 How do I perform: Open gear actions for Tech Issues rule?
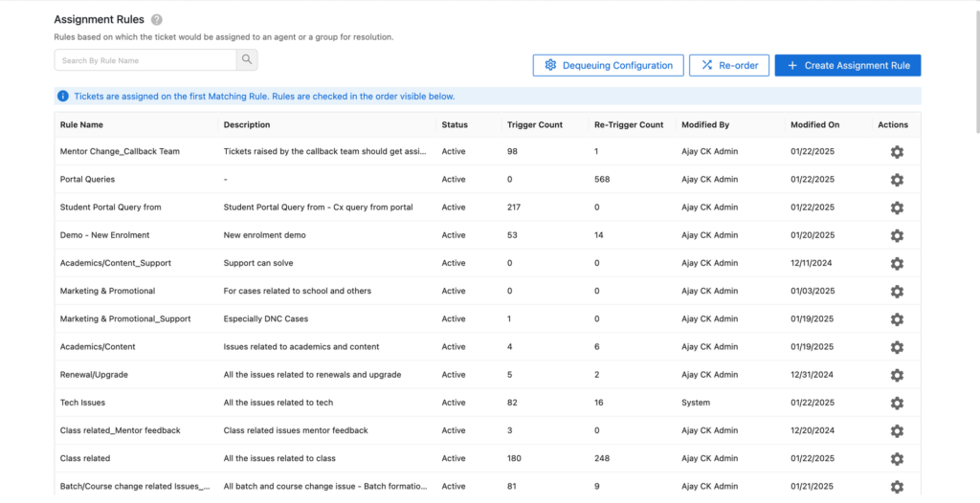(897, 403)
